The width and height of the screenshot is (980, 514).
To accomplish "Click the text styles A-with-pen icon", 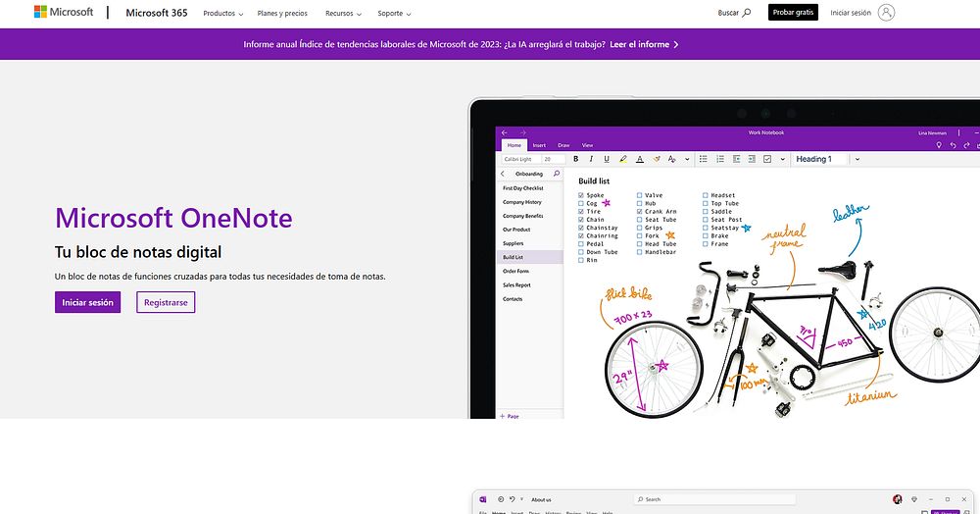I will click(672, 159).
